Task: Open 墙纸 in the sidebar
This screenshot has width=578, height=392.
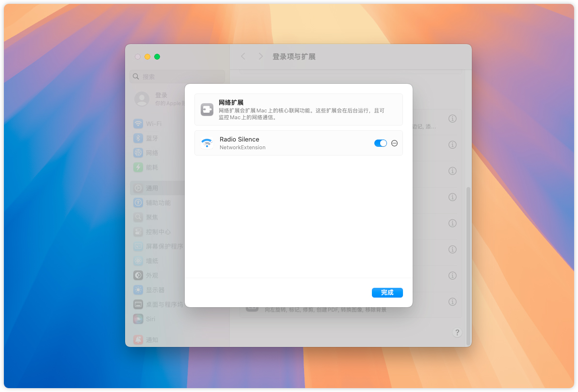Action: 159,261
